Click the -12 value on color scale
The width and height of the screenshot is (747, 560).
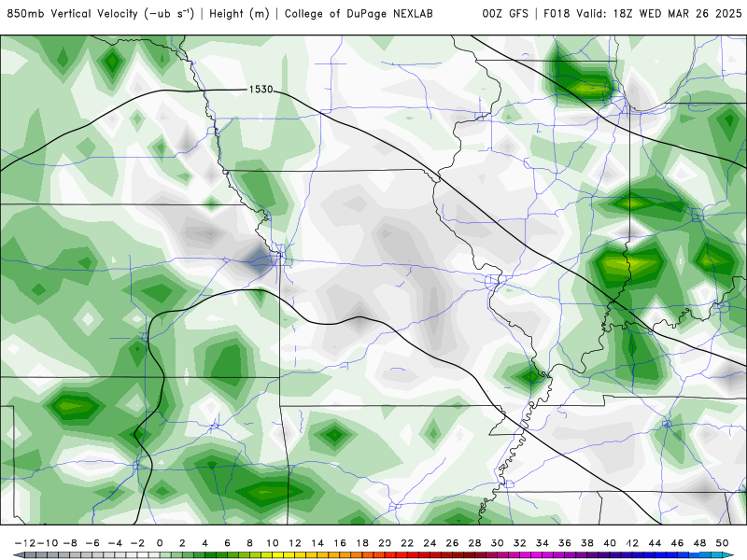(25, 543)
